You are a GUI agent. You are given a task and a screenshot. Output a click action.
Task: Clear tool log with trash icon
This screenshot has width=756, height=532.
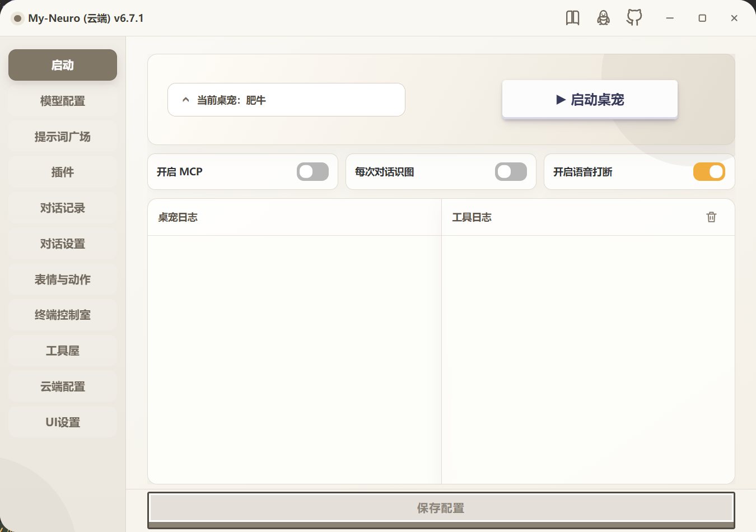coord(711,217)
